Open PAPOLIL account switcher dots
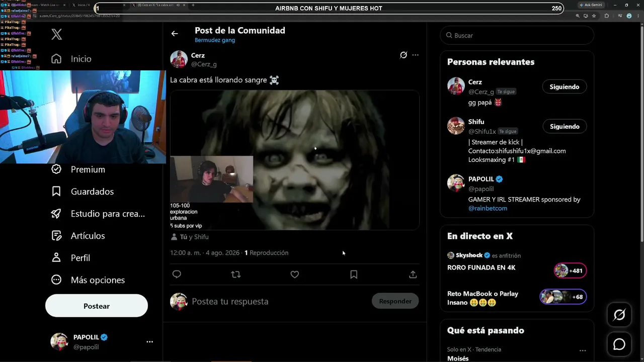Viewport: 644px width, 362px height. pos(149,342)
